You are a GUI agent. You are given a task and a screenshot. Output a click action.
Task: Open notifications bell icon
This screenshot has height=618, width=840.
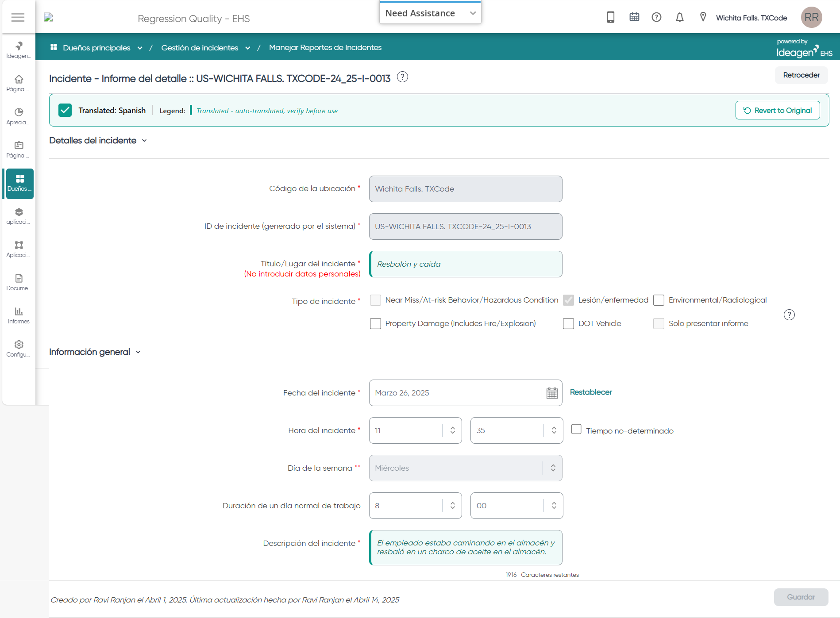coord(680,17)
